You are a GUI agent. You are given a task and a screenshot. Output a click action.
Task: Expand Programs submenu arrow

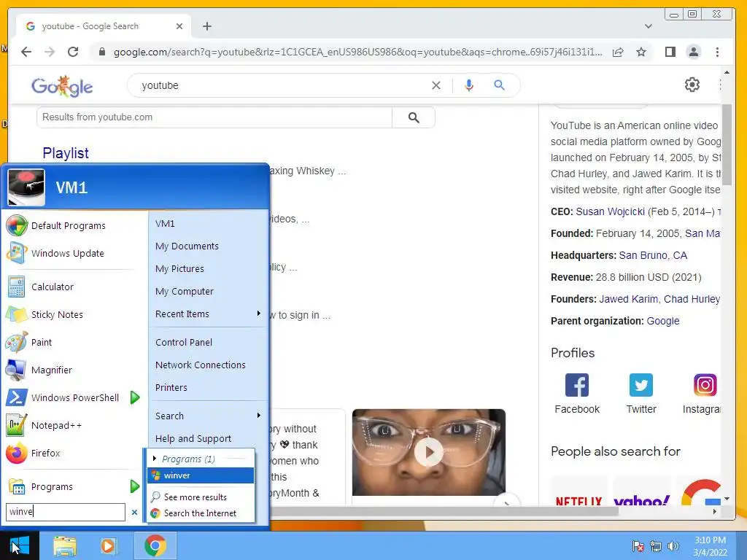point(135,486)
